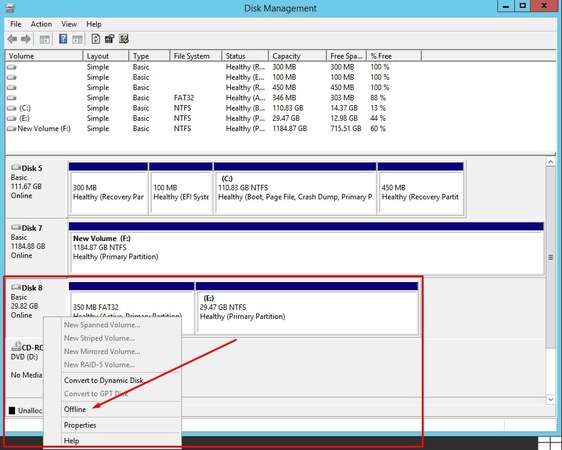Open Help via blue question mark icon
Image resolution: width=562 pixels, height=450 pixels.
point(63,39)
